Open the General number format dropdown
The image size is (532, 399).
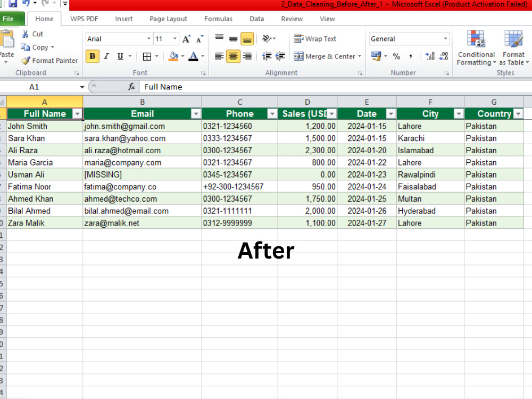(445, 39)
